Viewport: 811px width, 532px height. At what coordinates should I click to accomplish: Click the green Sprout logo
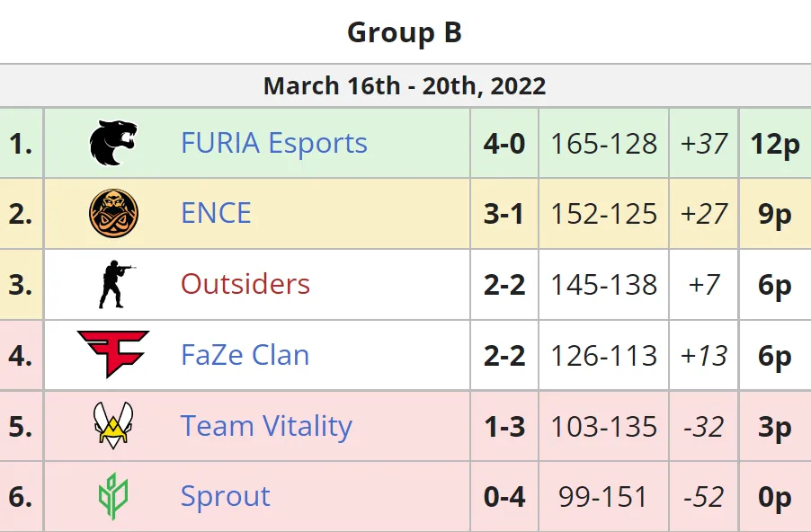(x=113, y=496)
